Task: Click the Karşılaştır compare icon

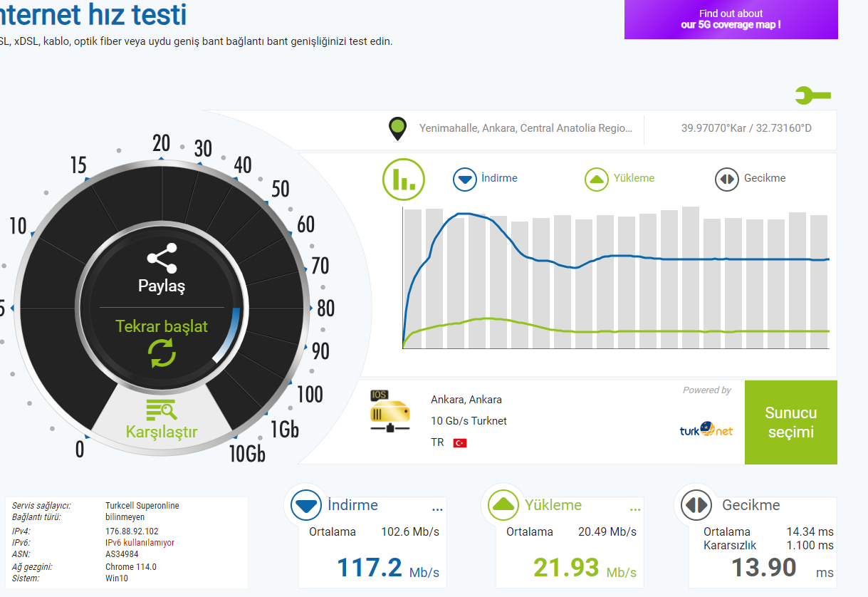Action: [162, 409]
